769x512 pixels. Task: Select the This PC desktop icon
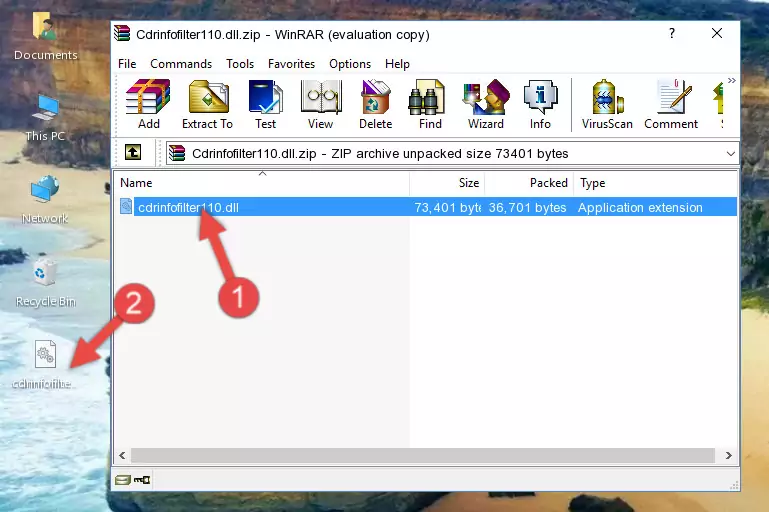click(x=45, y=118)
